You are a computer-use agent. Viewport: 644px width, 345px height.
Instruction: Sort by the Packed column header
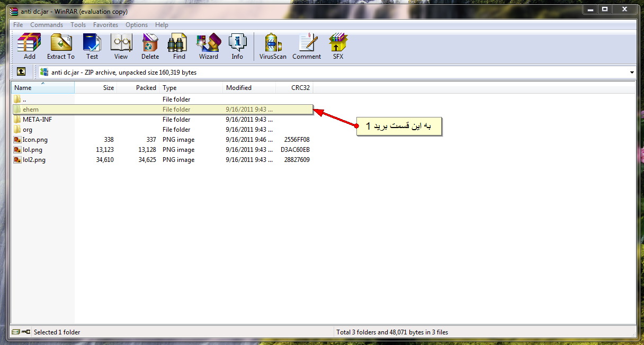tap(138, 88)
